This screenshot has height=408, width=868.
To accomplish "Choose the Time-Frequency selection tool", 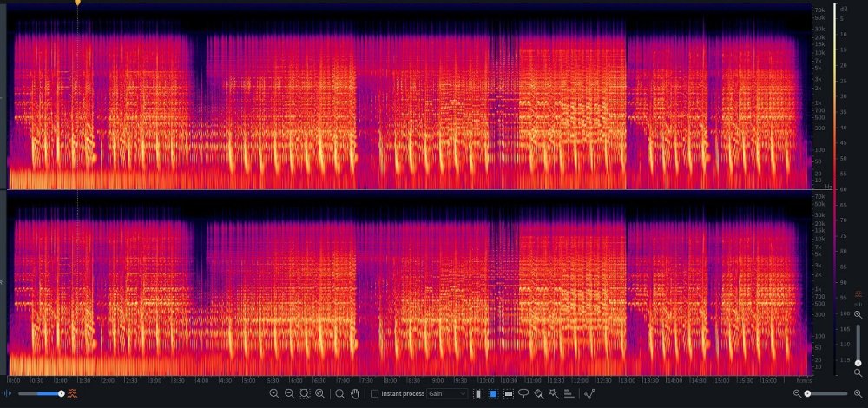I will (x=493, y=394).
